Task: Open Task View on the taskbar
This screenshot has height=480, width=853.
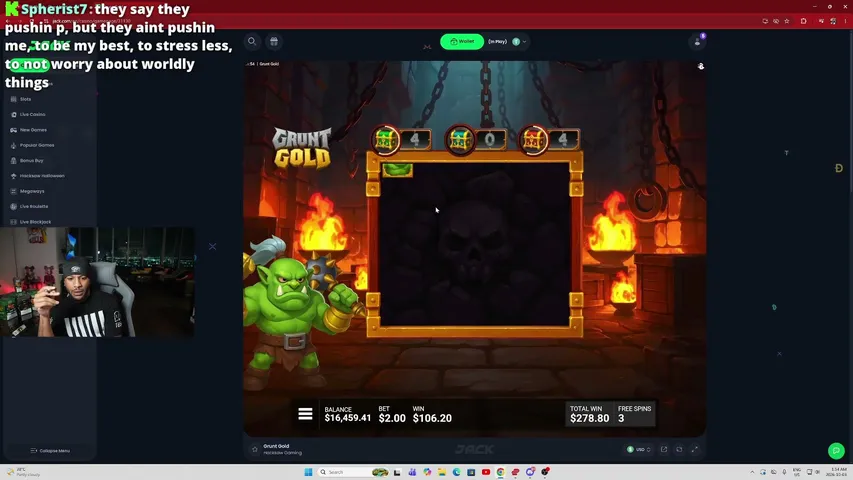Action: click(x=397, y=472)
